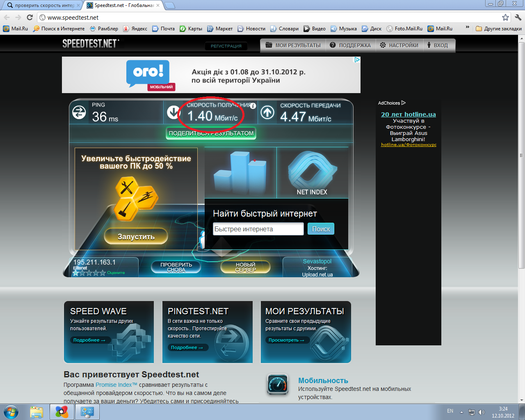
Task: Click the volume icon in system tray
Action: [482, 412]
